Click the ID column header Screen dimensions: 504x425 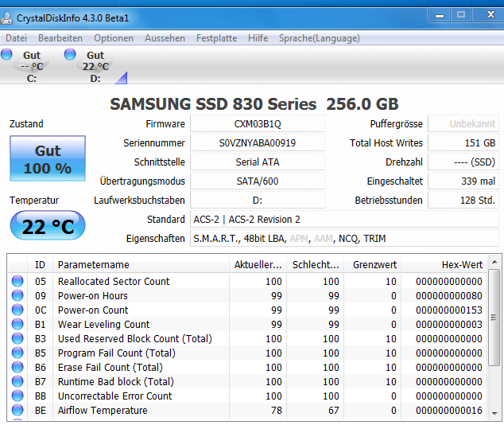point(41,264)
